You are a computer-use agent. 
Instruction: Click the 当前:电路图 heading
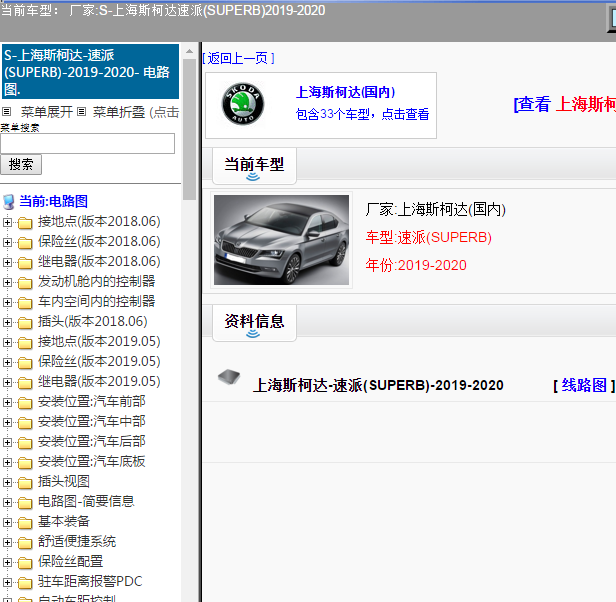(x=53, y=202)
